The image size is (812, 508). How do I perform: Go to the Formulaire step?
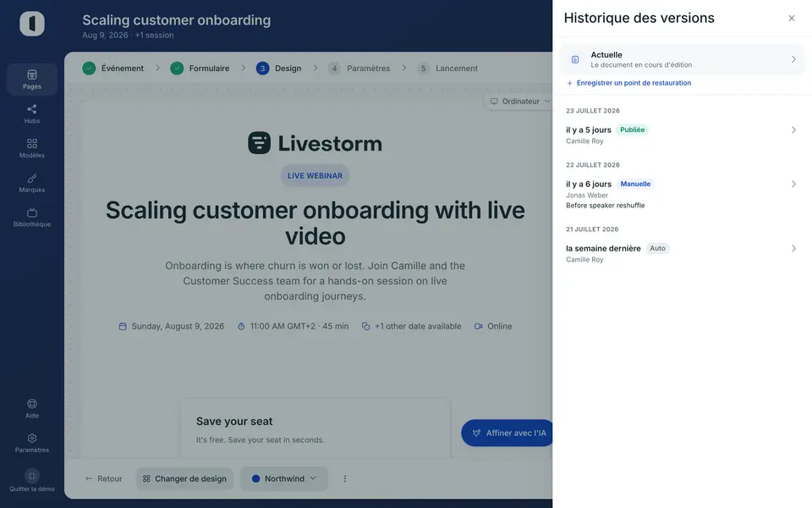200,68
